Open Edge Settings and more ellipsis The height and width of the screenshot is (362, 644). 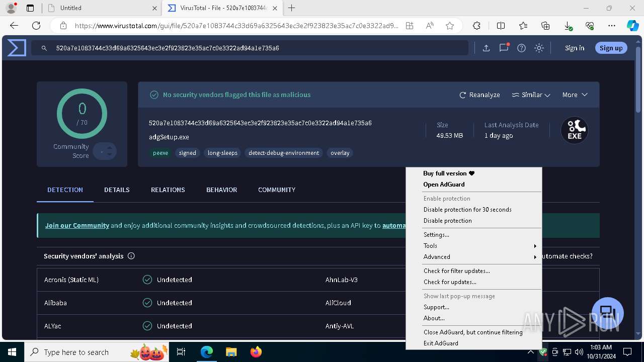click(612, 26)
